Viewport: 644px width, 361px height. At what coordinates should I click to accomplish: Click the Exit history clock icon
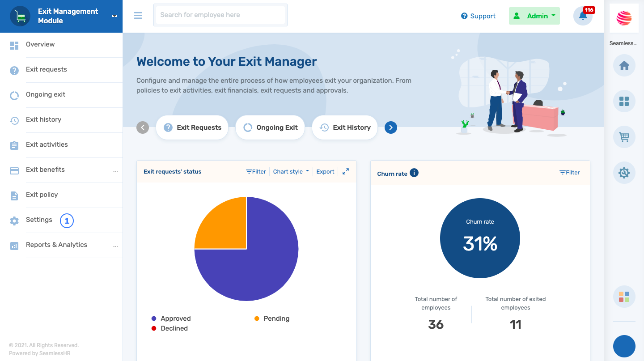tap(14, 120)
